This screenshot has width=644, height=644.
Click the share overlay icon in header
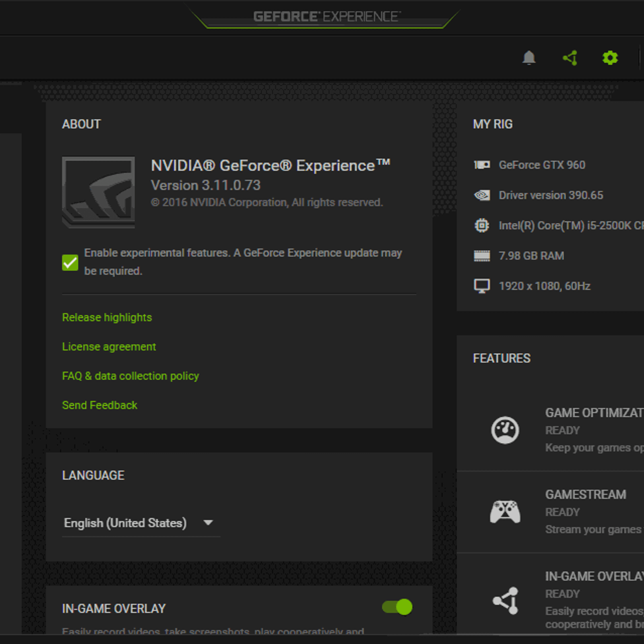[x=570, y=58]
